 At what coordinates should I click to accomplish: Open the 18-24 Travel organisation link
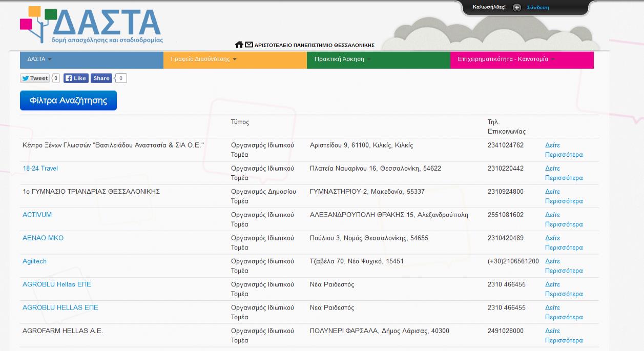pos(40,168)
